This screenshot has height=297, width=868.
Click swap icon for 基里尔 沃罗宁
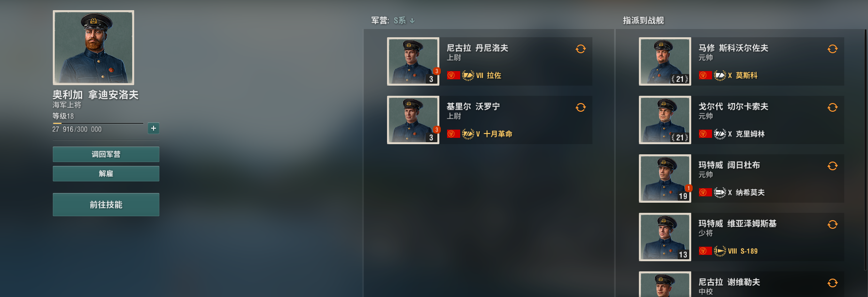(x=580, y=107)
